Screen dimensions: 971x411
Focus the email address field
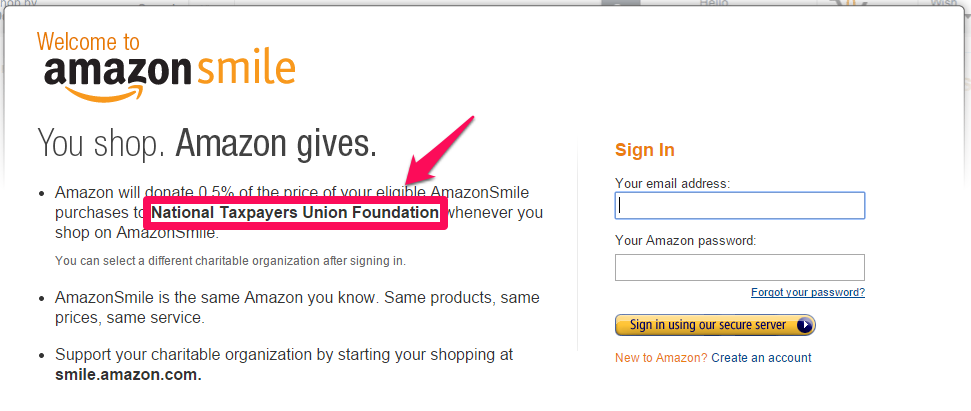[739, 206]
